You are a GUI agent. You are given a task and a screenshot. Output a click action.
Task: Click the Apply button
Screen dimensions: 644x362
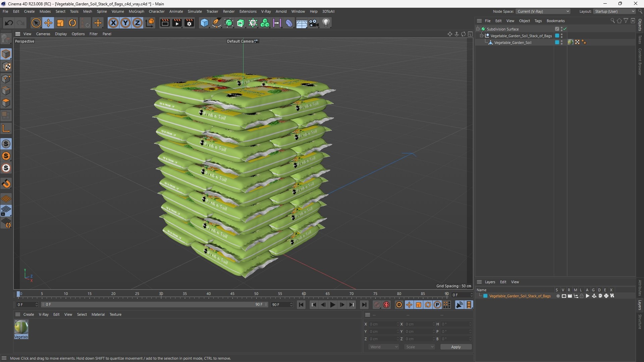(x=456, y=347)
